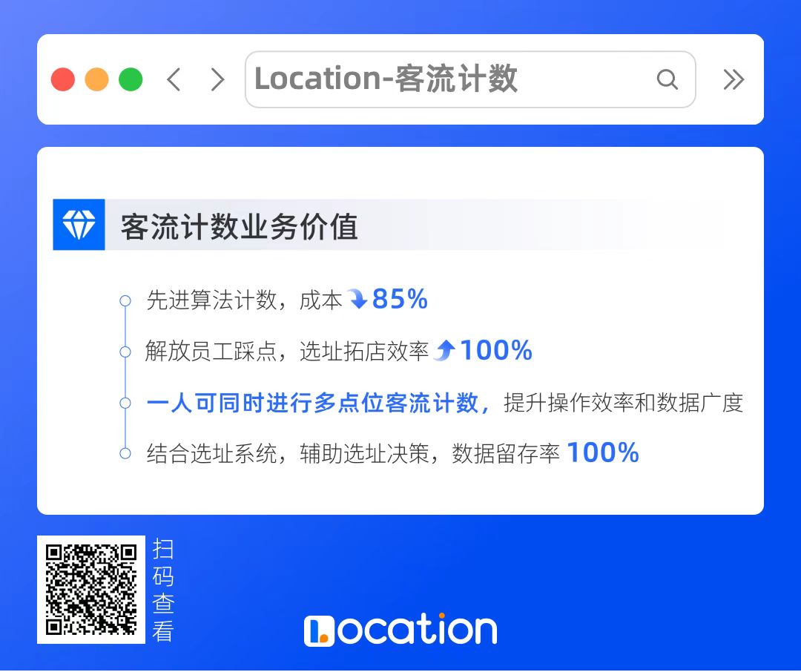
Task: Click the blue diamond icon
Action: (79, 224)
